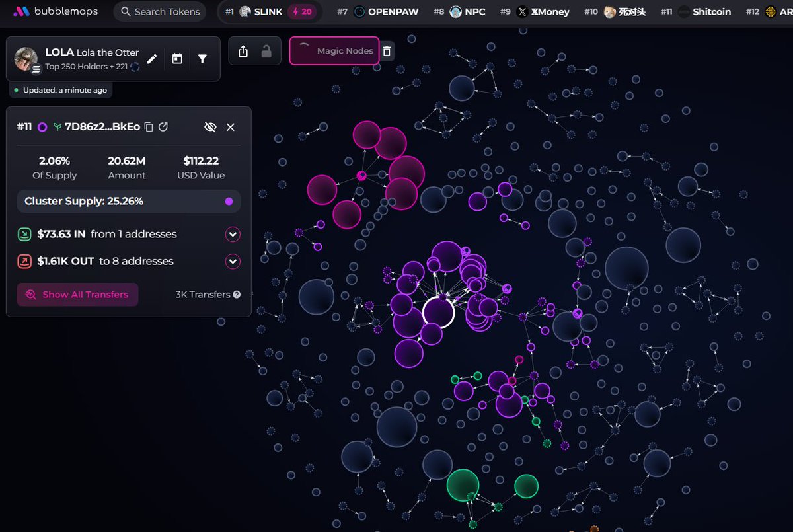Select the white-outlined bubble in the map
This screenshot has height=532, width=793.
click(x=438, y=312)
